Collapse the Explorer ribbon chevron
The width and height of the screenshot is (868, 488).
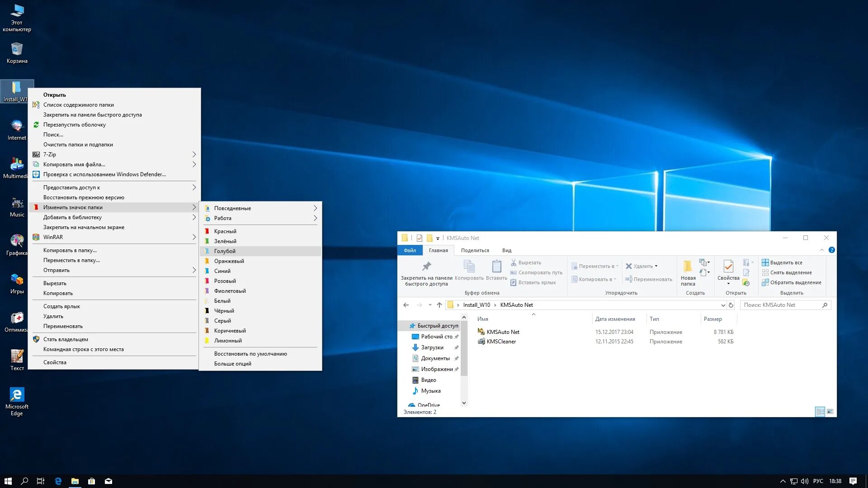822,250
